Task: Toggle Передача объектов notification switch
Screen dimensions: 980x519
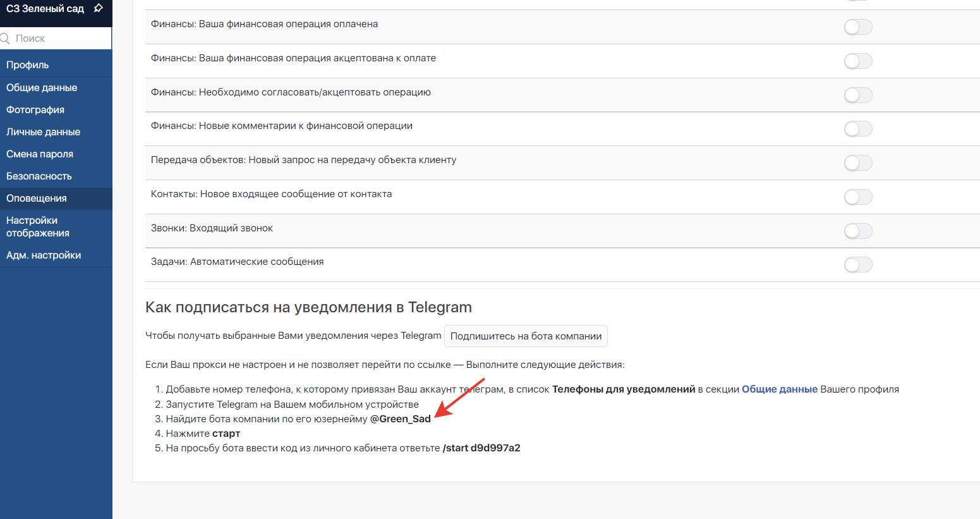Action: 858,163
